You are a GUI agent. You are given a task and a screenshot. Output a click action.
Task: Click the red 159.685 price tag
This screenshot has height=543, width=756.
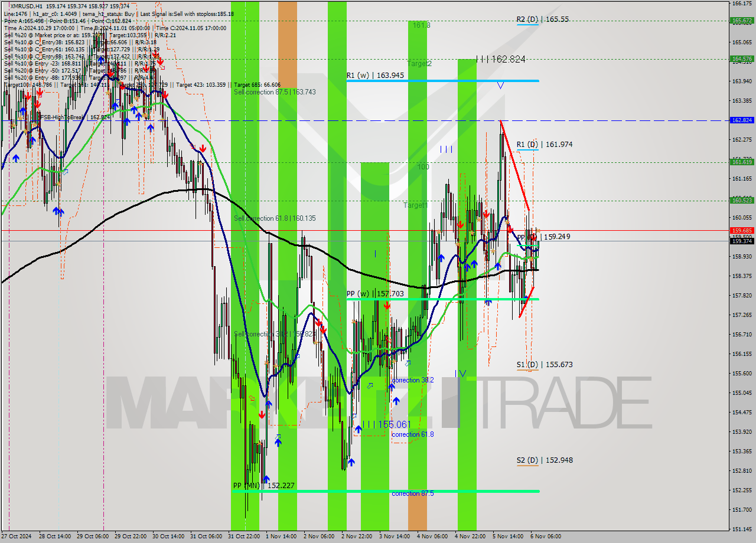(742, 230)
